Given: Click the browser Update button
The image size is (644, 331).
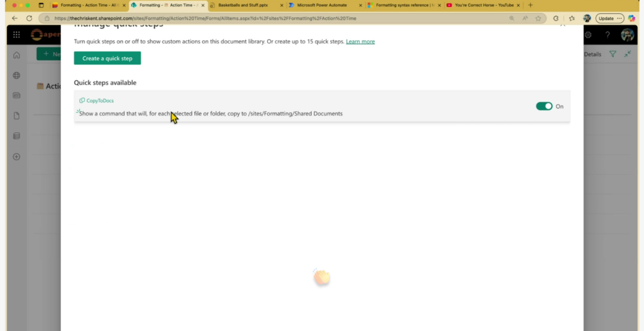Looking at the screenshot, I should click(x=609, y=18).
